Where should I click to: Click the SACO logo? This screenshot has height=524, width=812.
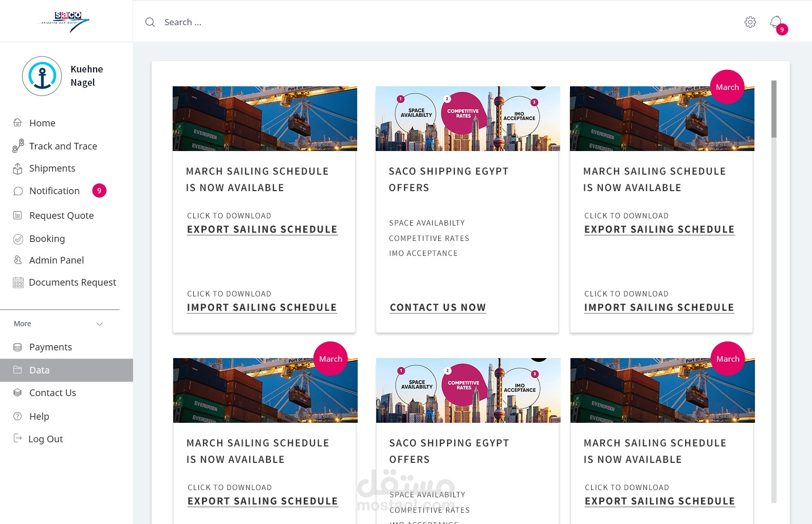[64, 22]
